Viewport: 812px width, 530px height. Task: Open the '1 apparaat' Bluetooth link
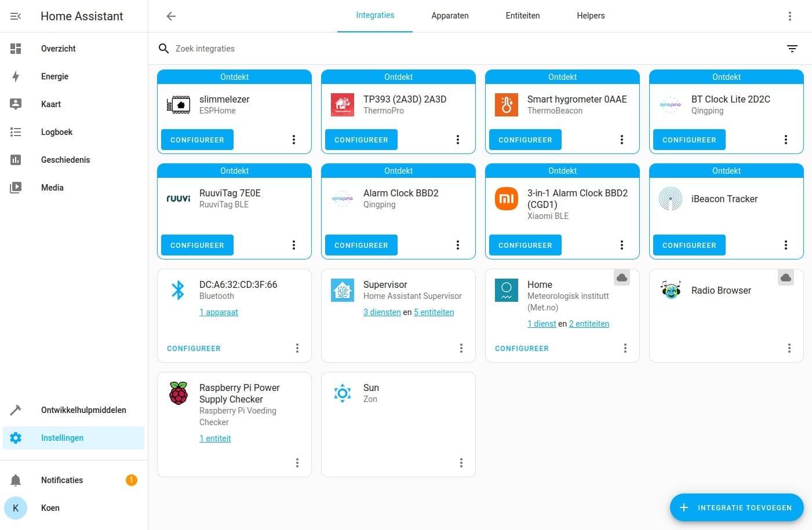219,312
